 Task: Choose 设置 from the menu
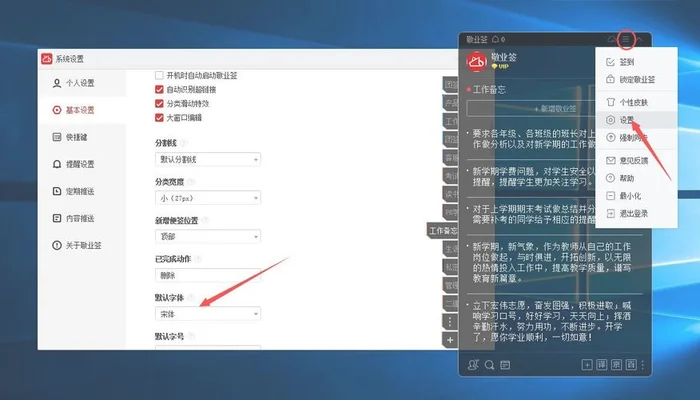pos(636,120)
